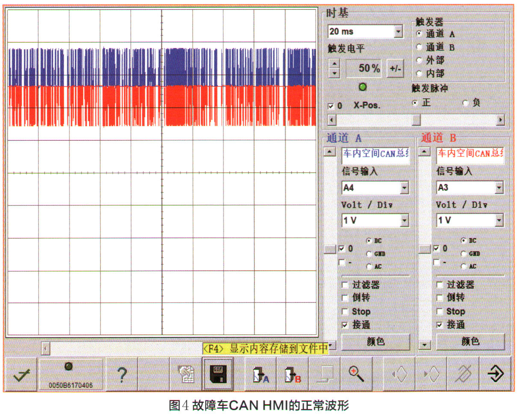Image resolution: width=517 pixels, height=420 pixels.
Task: Click channel B vertical scroll down arrow
Action: tap(424, 345)
